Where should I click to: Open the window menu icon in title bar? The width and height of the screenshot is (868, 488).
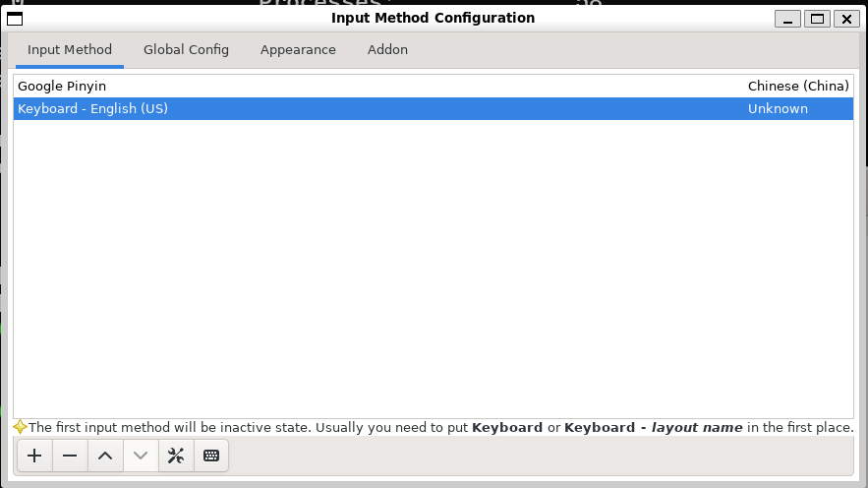pyautogui.click(x=15, y=19)
